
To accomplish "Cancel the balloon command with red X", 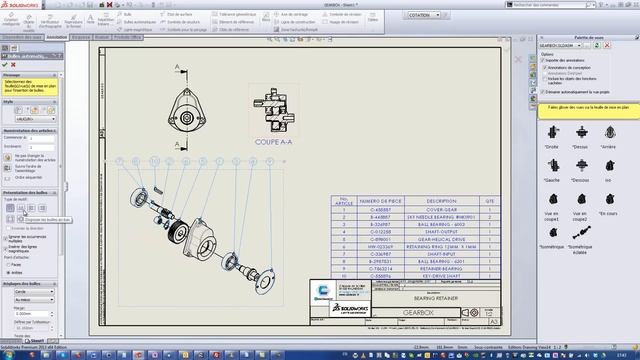I will click(13, 64).
